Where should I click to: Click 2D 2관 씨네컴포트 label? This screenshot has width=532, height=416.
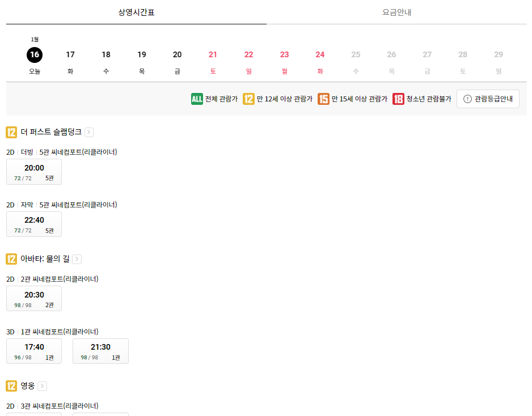[52, 279]
